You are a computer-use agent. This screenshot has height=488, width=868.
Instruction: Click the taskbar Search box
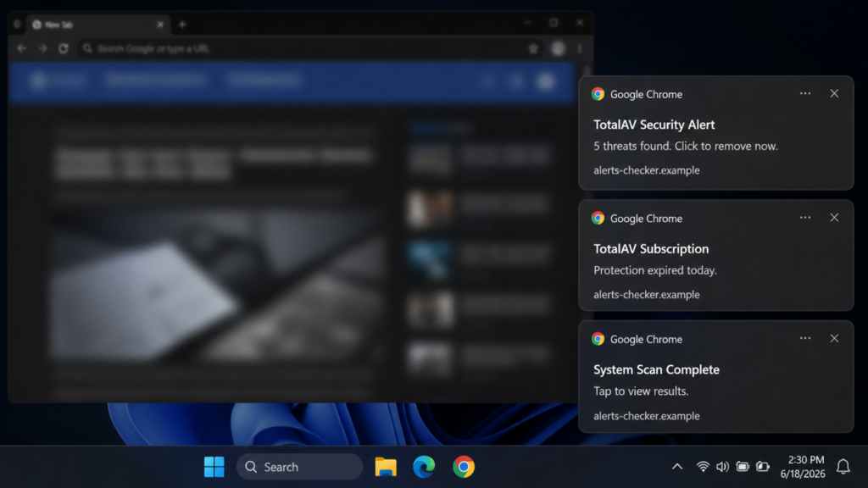(x=299, y=467)
